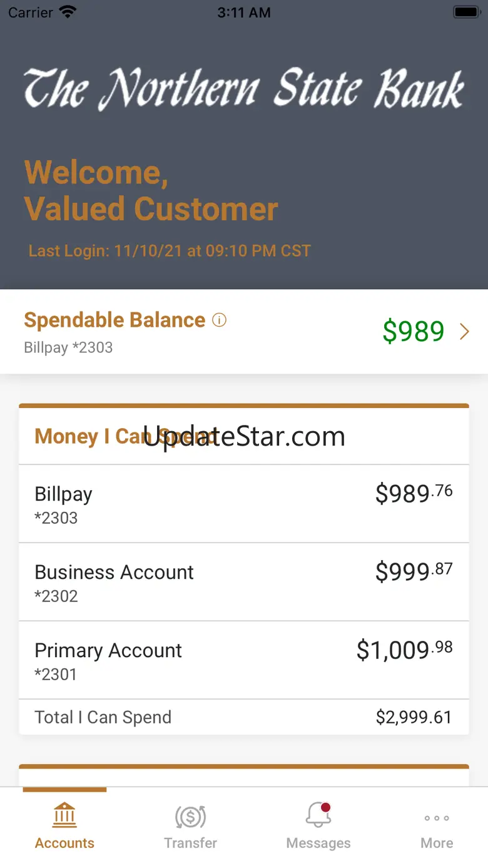
Task: Tap the Total I Can Spend row
Action: [244, 717]
